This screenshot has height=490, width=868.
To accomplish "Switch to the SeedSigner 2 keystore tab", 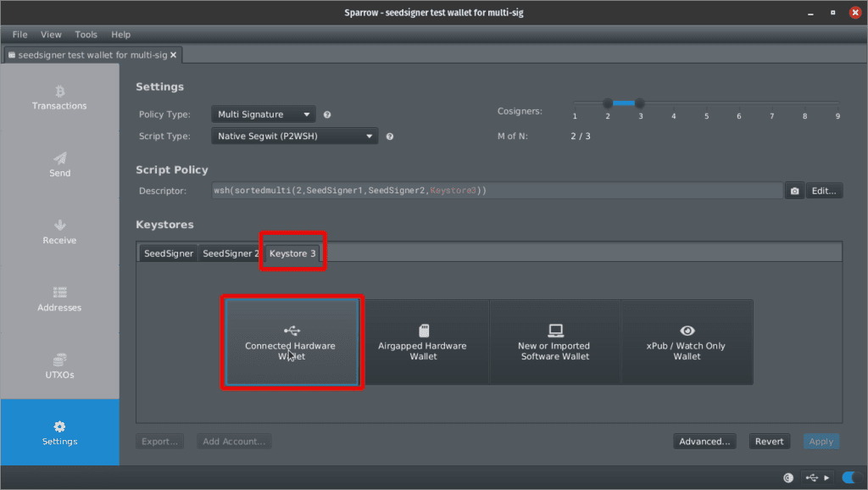I will click(x=231, y=253).
